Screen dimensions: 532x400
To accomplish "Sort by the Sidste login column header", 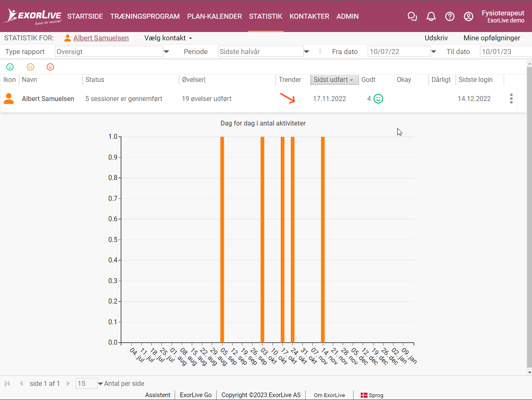I will (480, 79).
